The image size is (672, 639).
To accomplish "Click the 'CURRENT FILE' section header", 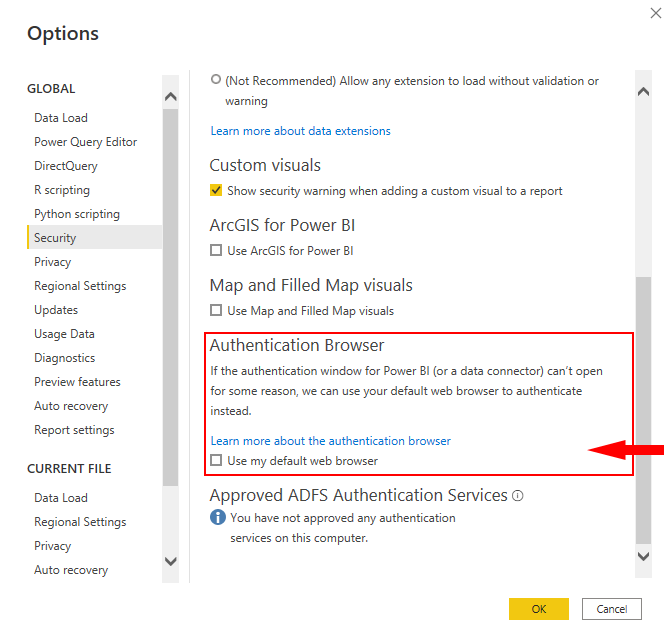I will point(69,468).
